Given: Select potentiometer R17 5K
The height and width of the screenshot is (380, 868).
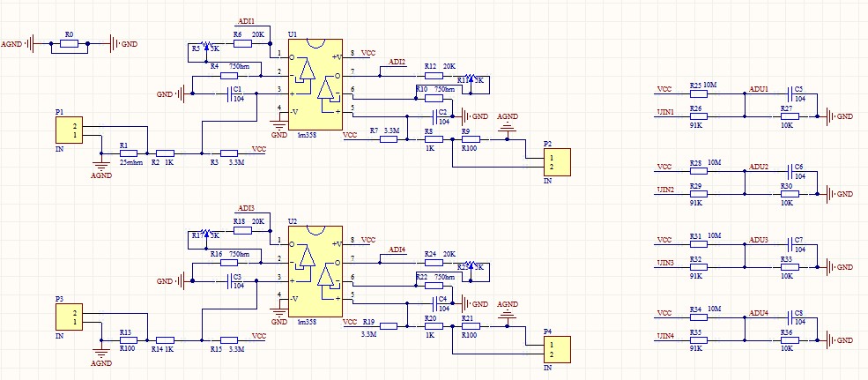Looking at the screenshot, I should (206, 232).
